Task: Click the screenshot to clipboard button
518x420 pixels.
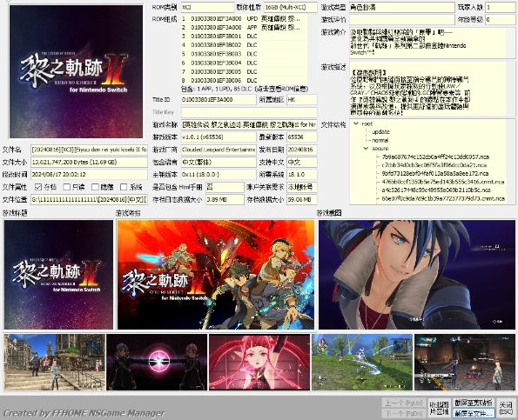Action: (x=474, y=403)
